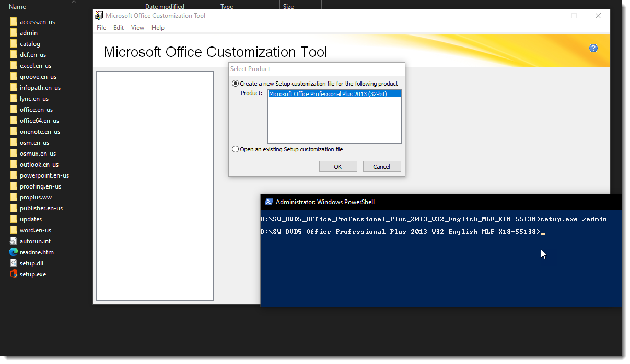The width and height of the screenshot is (630, 364).
Task: Confirm product selection with OK
Action: [338, 167]
